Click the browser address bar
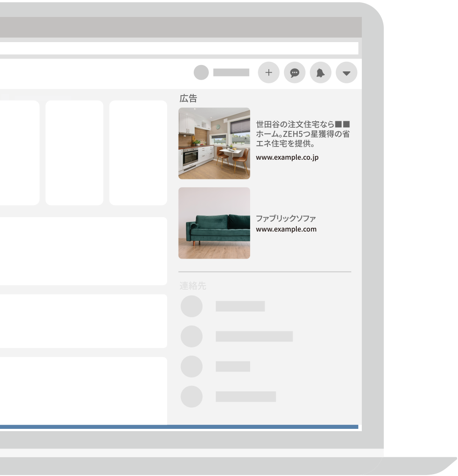The height and width of the screenshot is (476, 458). pyautogui.click(x=179, y=48)
